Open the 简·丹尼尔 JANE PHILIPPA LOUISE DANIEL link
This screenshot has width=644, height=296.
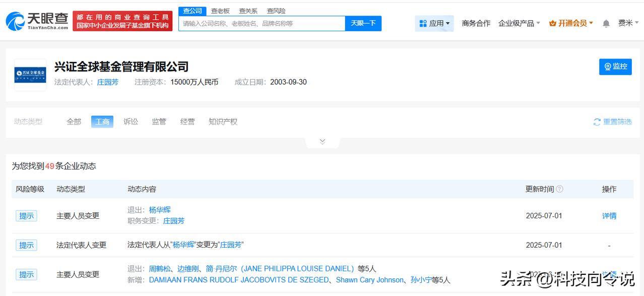click(280, 269)
